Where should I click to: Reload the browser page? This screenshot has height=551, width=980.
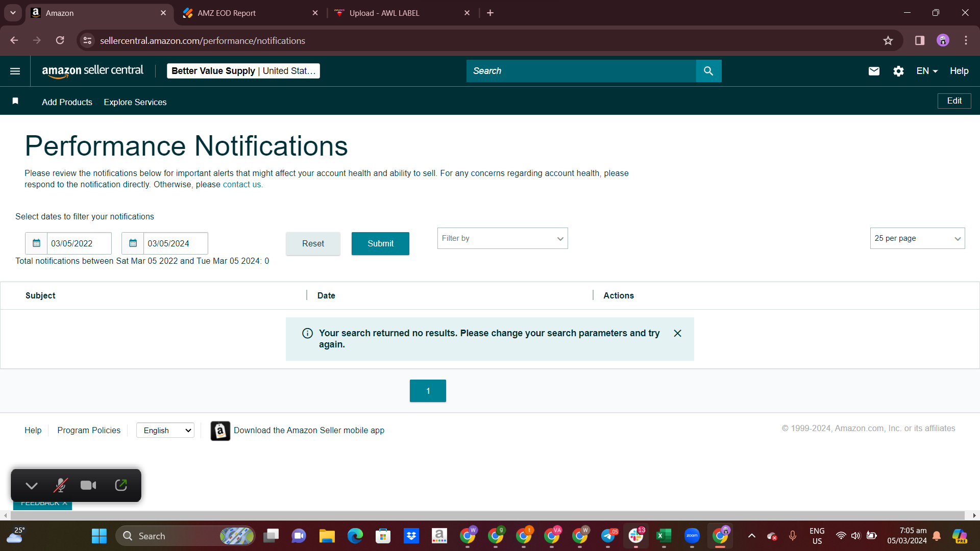point(60,40)
